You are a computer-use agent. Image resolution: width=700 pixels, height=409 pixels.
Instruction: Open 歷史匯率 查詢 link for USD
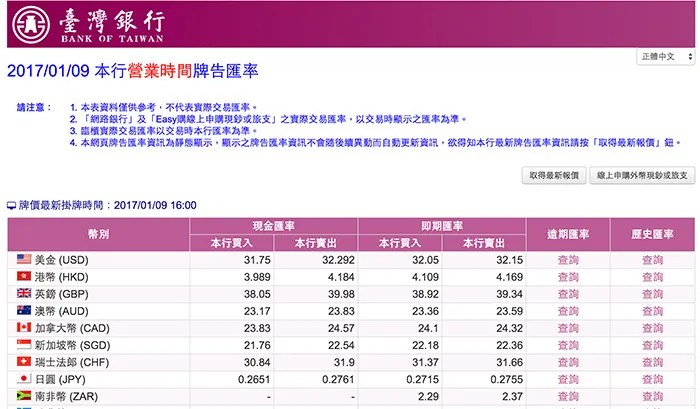(652, 260)
